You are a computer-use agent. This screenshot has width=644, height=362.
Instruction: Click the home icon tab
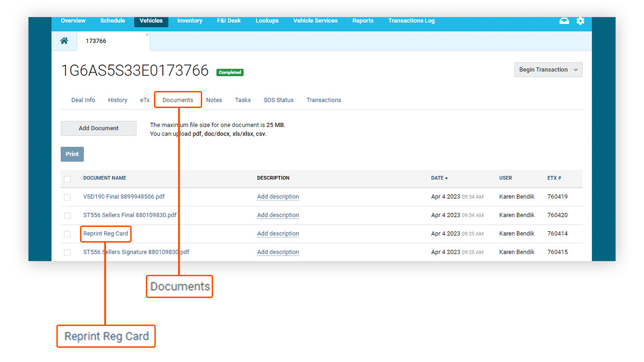pos(64,41)
